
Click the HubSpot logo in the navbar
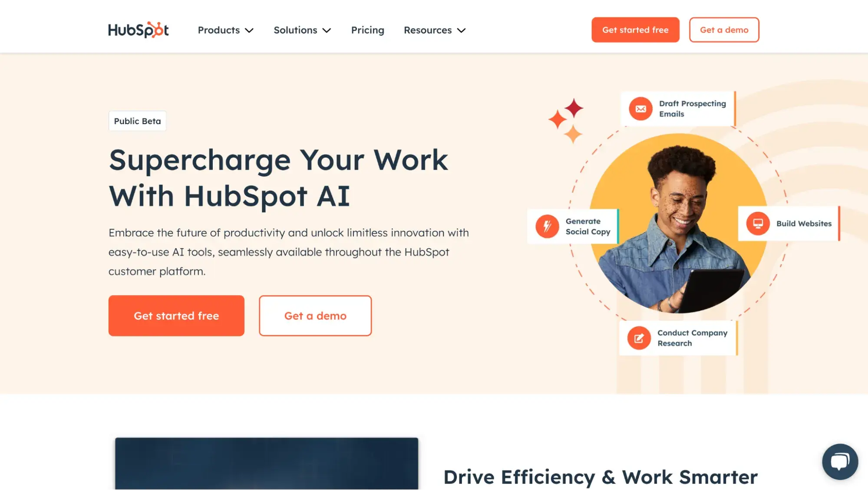pos(139,29)
